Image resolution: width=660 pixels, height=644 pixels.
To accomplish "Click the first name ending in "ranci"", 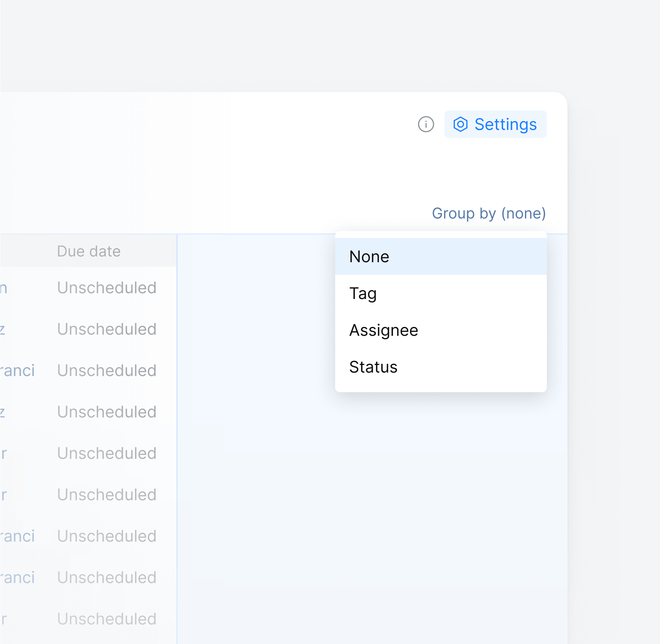I will pyautogui.click(x=18, y=371).
